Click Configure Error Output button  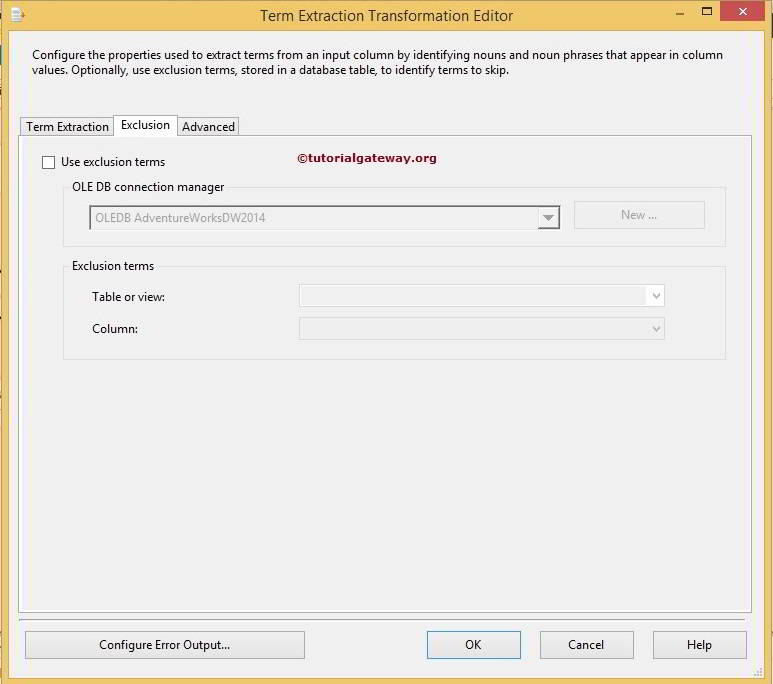pos(165,645)
